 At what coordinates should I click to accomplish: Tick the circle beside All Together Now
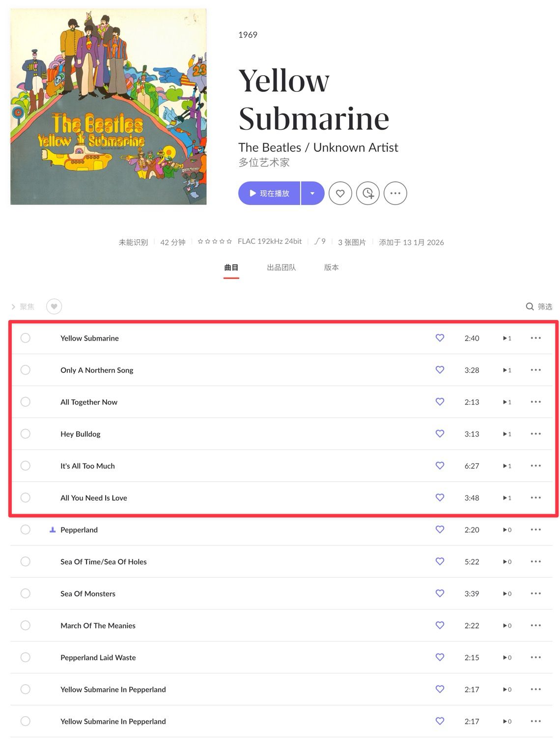pos(26,402)
